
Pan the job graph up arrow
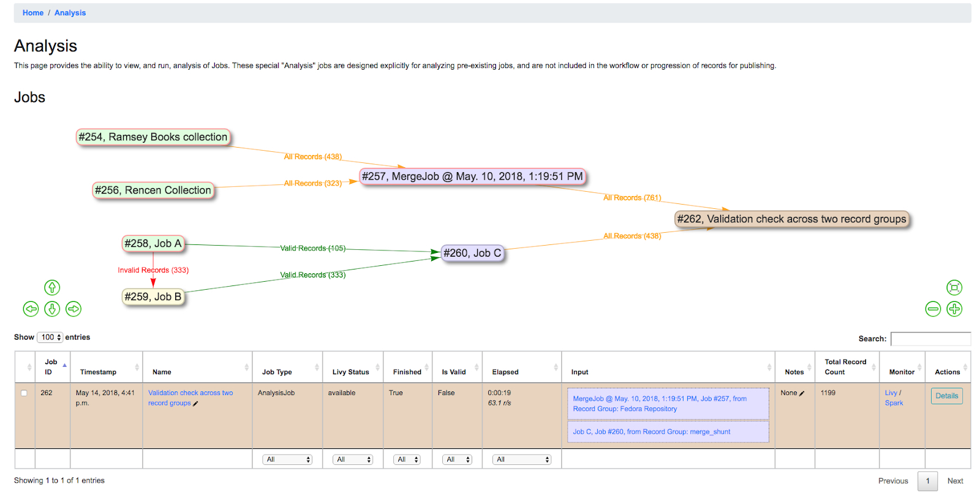pos(52,287)
